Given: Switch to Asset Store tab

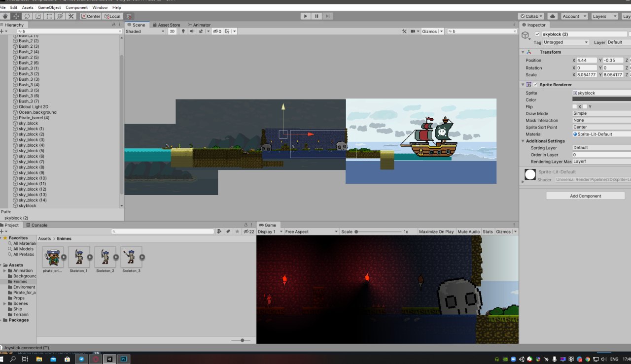Looking at the screenshot, I should tap(166, 25).
